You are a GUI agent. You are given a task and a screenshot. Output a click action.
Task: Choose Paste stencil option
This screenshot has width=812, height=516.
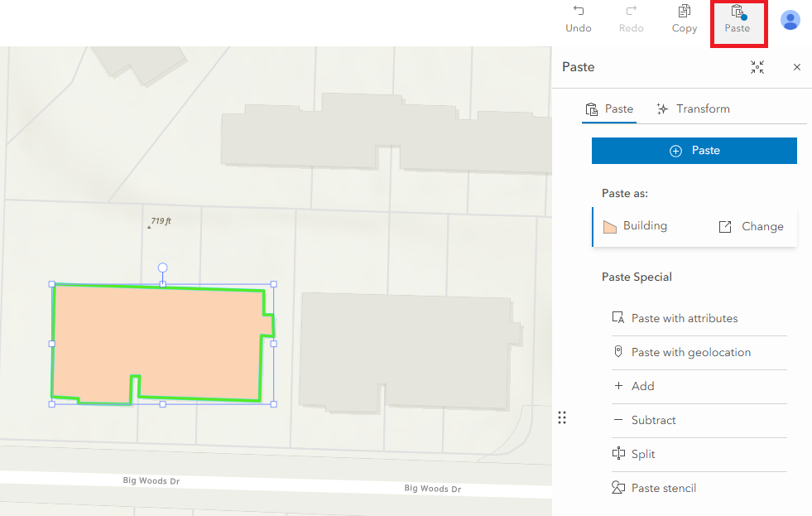pyautogui.click(x=663, y=488)
